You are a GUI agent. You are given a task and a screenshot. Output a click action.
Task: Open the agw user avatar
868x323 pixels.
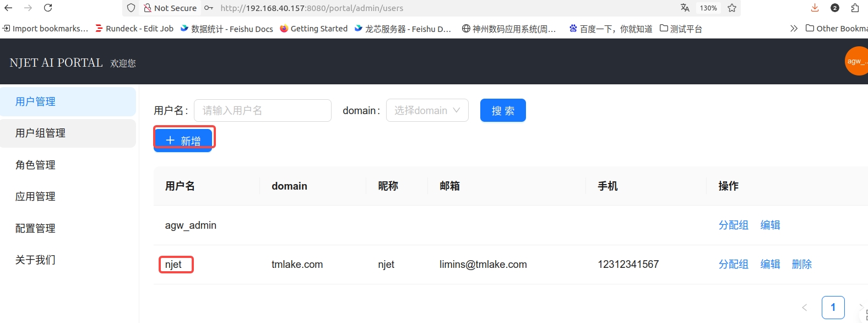tap(856, 61)
